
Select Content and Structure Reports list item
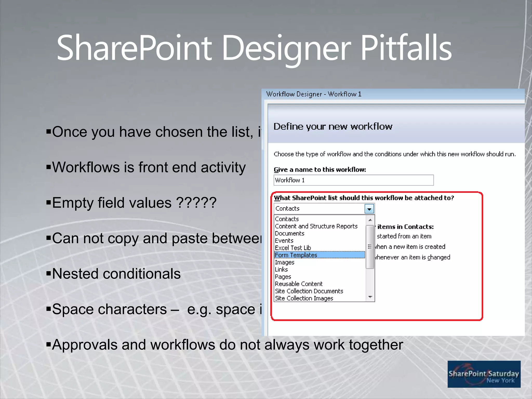[316, 226]
